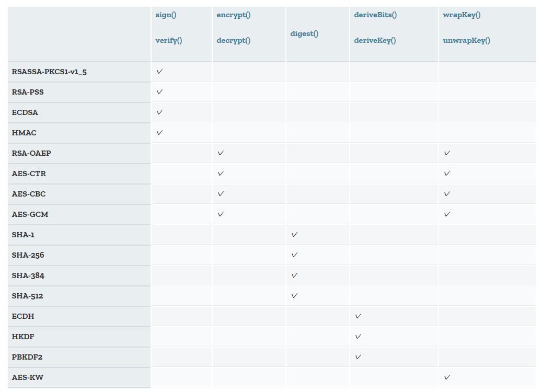Select the AES-GCM row label
The width and height of the screenshot is (541, 392).
30,214
